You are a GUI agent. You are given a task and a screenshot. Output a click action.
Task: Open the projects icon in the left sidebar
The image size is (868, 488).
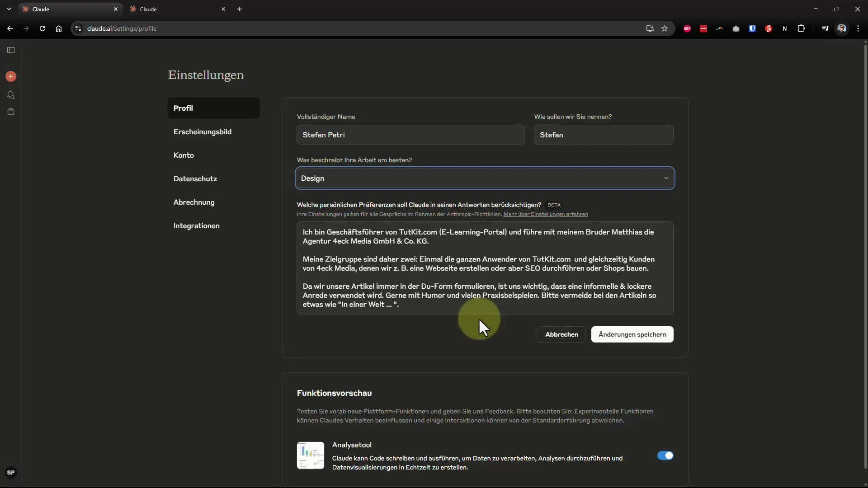[11, 112]
